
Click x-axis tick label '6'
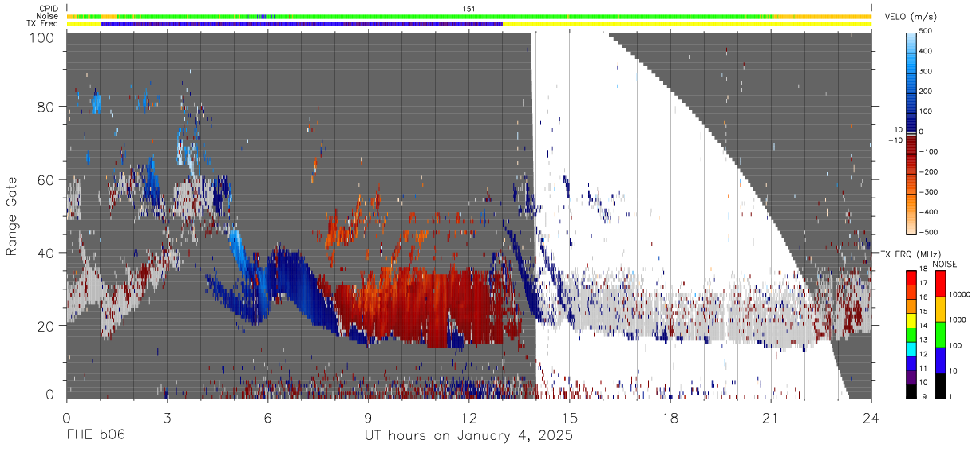coord(267,418)
